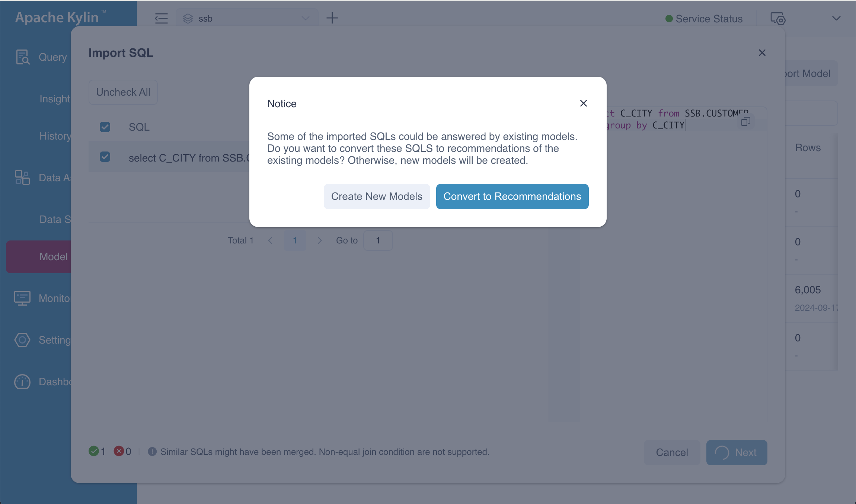The height and width of the screenshot is (504, 856).
Task: Expand the user menu chevron at top right
Action: 836,18
